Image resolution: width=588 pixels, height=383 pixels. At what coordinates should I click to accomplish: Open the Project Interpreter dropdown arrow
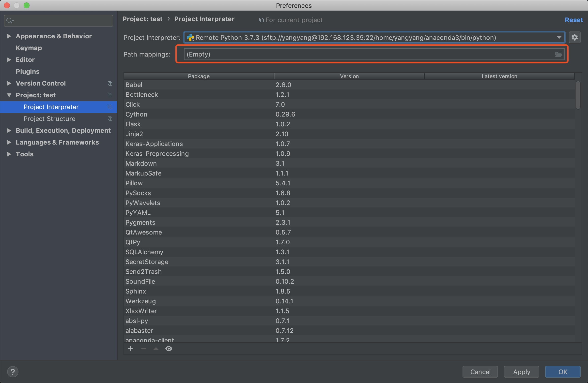click(x=559, y=38)
